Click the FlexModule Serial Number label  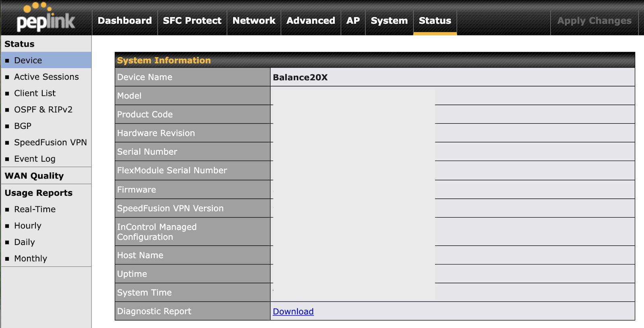pos(172,170)
